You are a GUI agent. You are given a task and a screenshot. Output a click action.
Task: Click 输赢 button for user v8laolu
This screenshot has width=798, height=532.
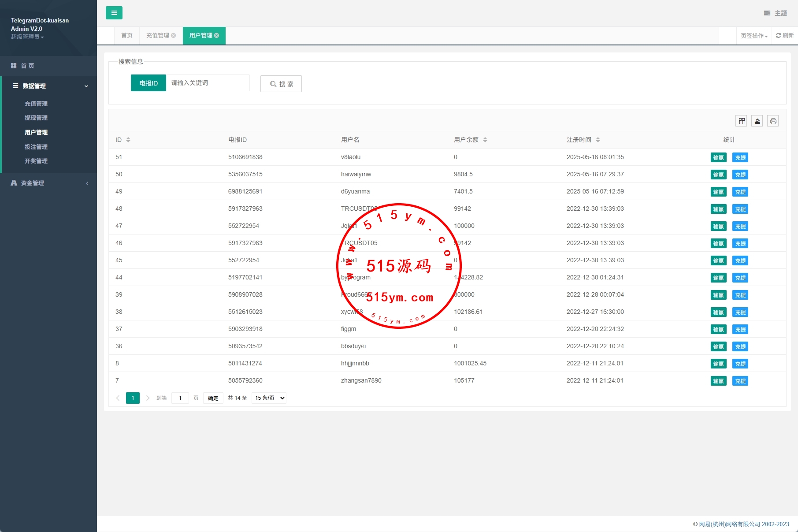(x=718, y=158)
